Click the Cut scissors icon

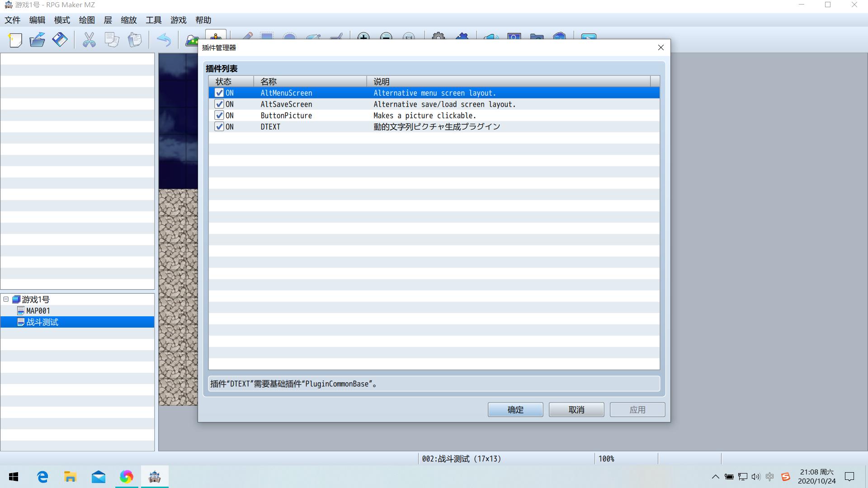[89, 40]
